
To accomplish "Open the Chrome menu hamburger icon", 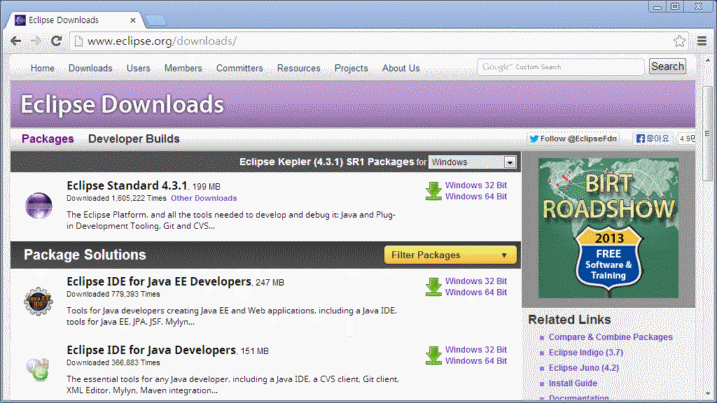I will (702, 41).
